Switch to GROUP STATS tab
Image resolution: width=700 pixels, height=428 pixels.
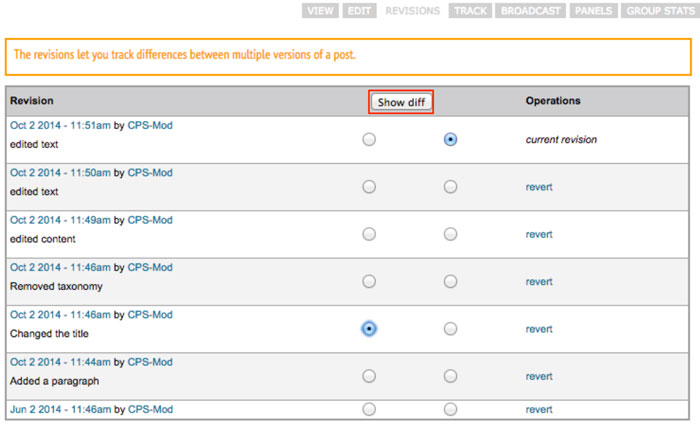pyautogui.click(x=659, y=11)
